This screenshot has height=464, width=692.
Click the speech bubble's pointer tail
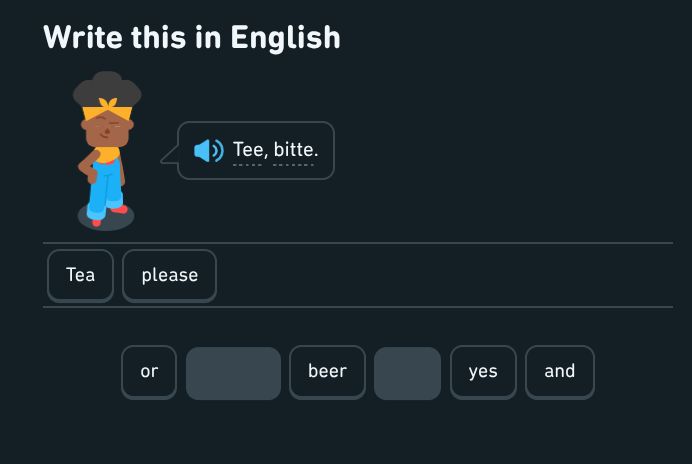click(x=168, y=157)
